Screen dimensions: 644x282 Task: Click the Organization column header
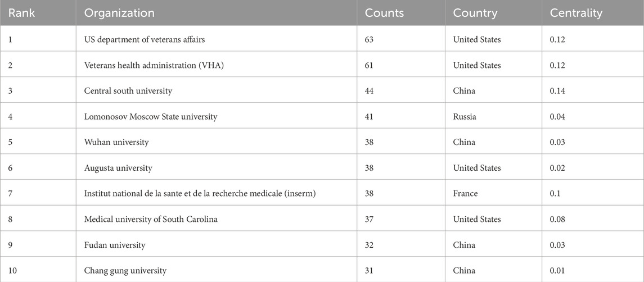point(119,13)
